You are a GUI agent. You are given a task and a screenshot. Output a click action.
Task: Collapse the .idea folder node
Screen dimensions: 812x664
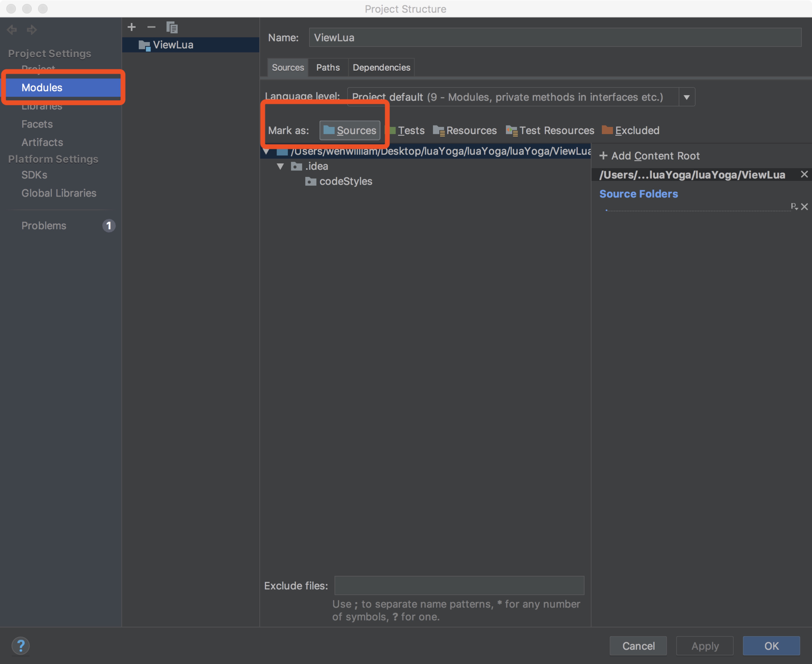280,166
